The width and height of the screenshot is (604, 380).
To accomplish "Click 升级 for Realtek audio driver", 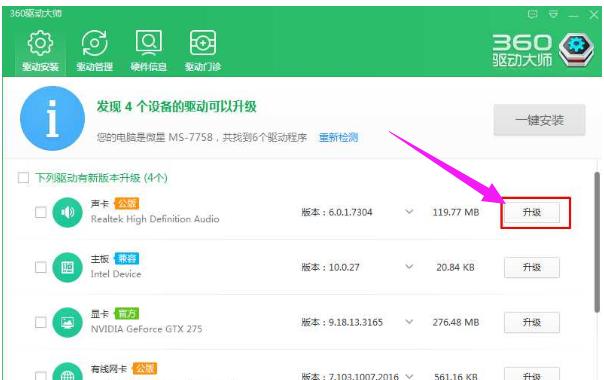I will [x=532, y=212].
